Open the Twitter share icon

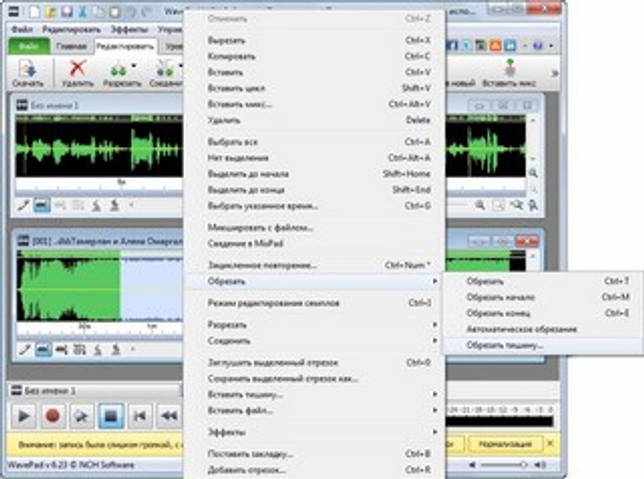[x=467, y=45]
